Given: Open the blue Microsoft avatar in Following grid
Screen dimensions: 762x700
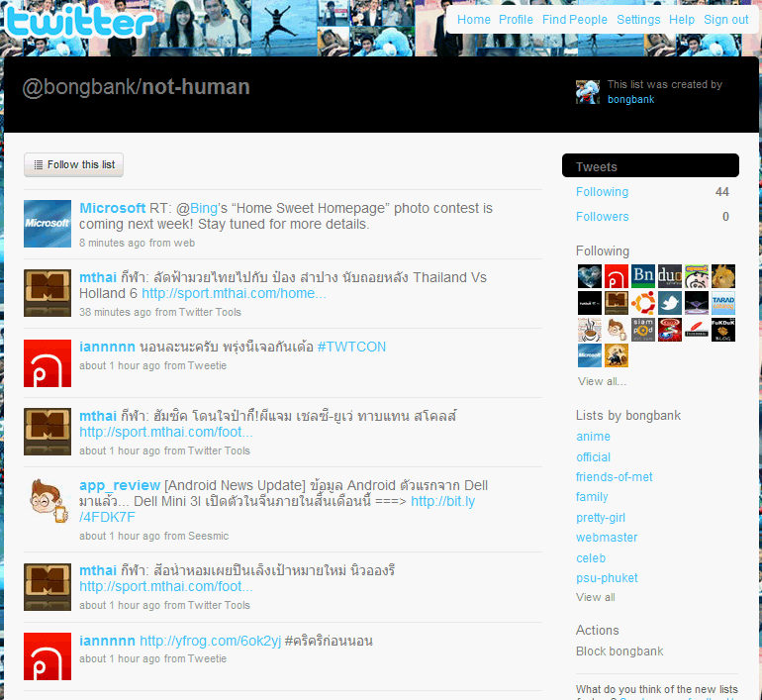Looking at the screenshot, I should (x=590, y=355).
